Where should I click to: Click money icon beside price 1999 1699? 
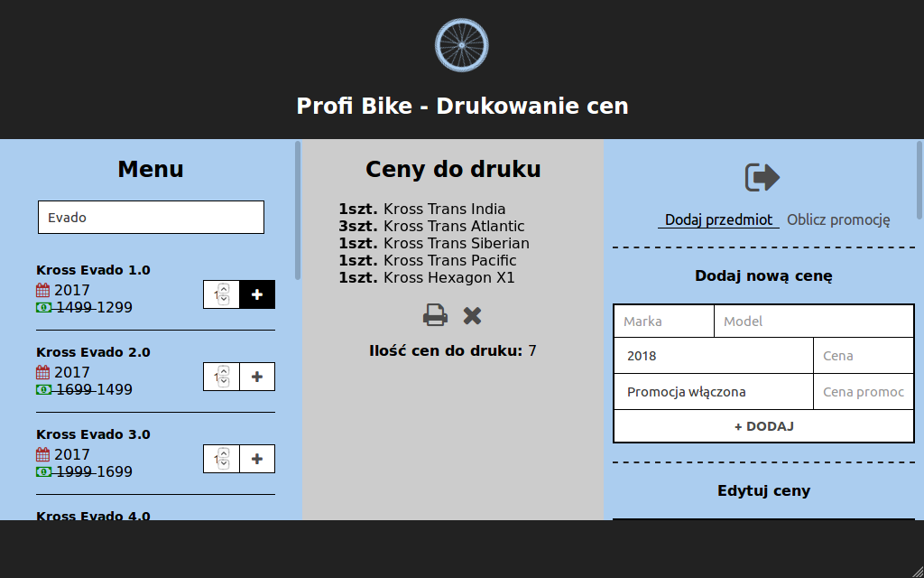point(43,471)
